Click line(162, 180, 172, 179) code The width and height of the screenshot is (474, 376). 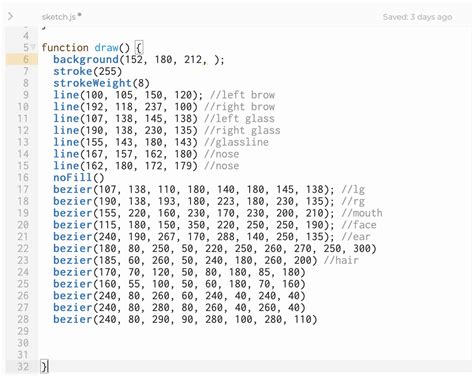click(125, 166)
